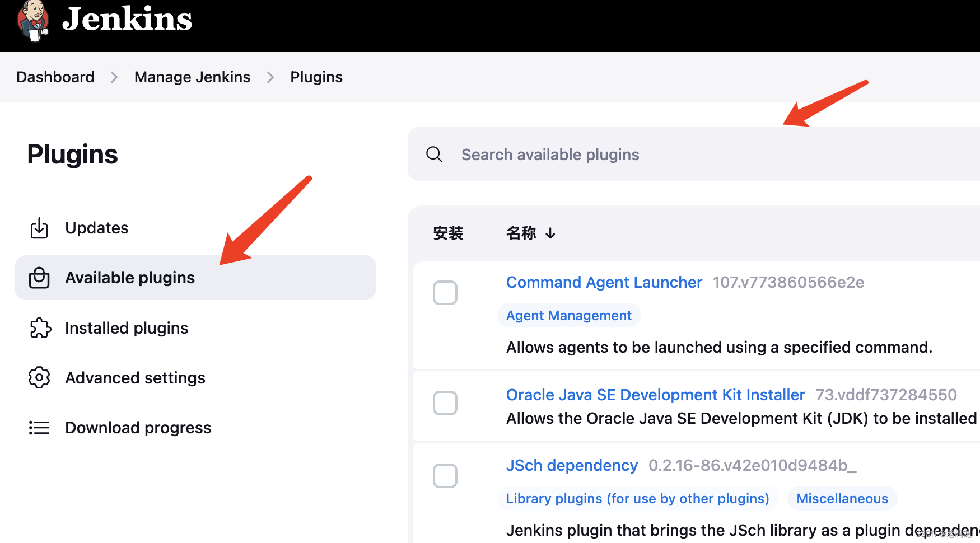Sort by 名称 column header
The image size is (980, 543).
point(521,233)
